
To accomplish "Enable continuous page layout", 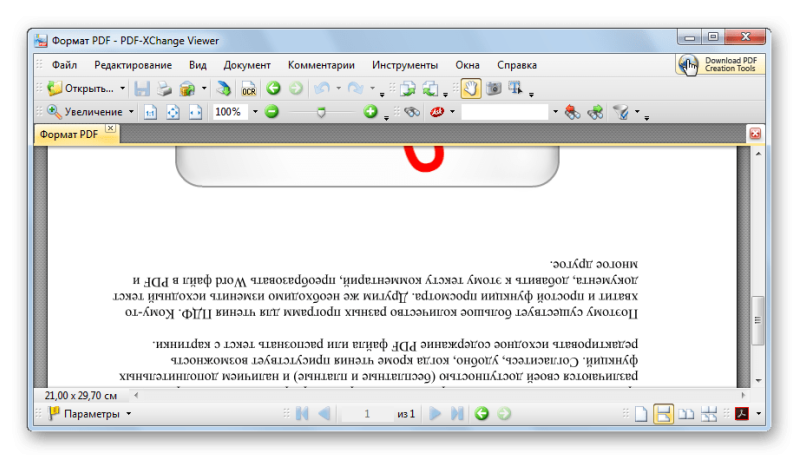I will pos(663,414).
